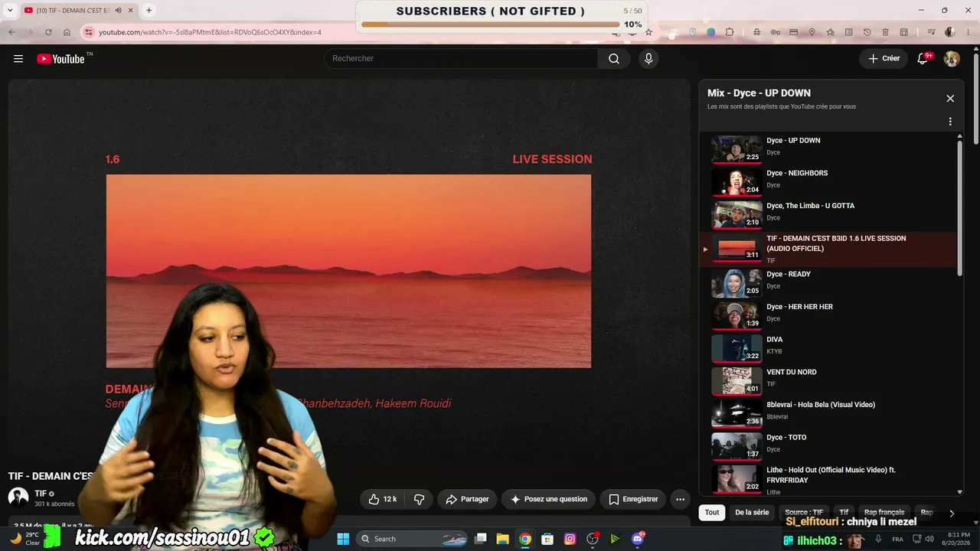Screen dimensions: 980x551
Task: Save the video with Enregistrer
Action: [x=633, y=499]
